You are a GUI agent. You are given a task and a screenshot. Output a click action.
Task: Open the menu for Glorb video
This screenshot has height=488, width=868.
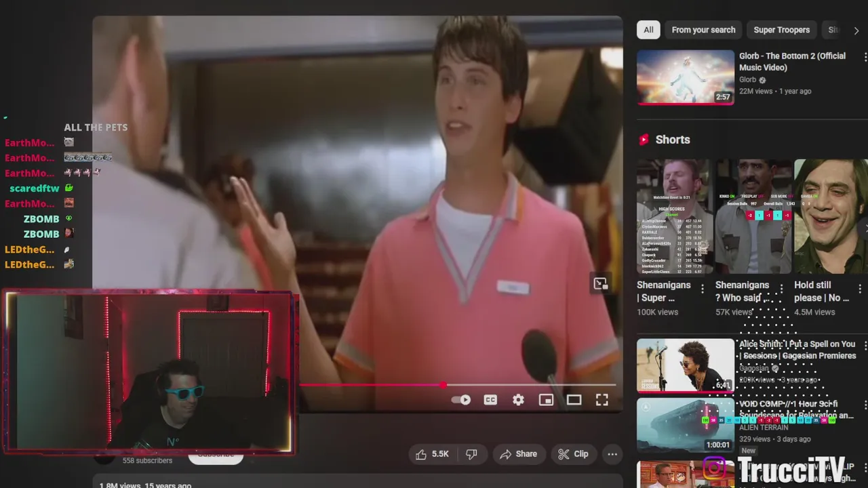pos(865,58)
